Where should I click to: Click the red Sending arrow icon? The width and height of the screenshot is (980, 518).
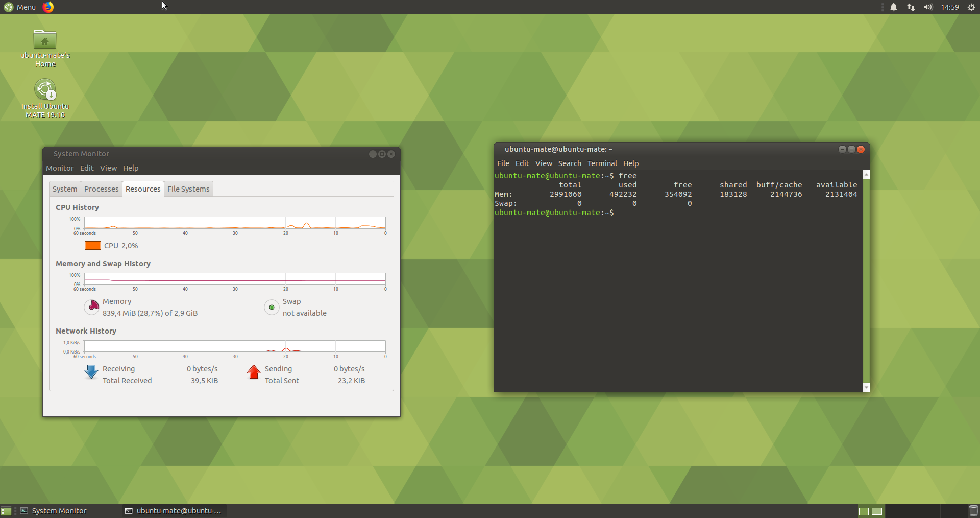pos(254,372)
